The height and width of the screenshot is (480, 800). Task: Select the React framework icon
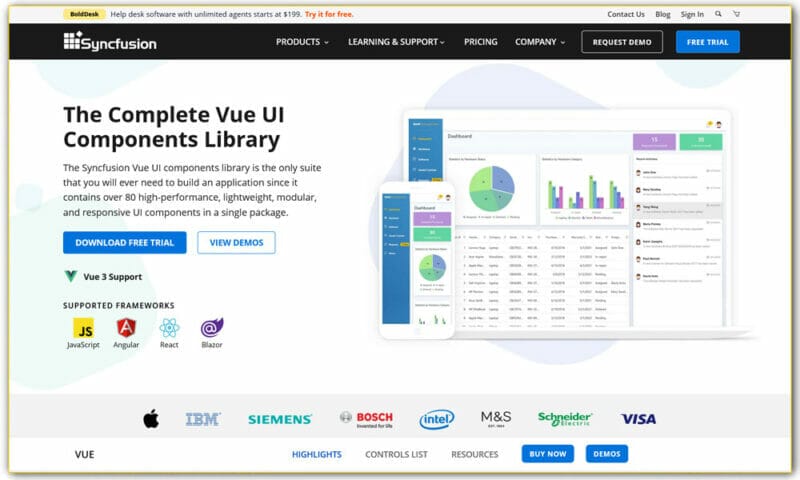(x=169, y=328)
